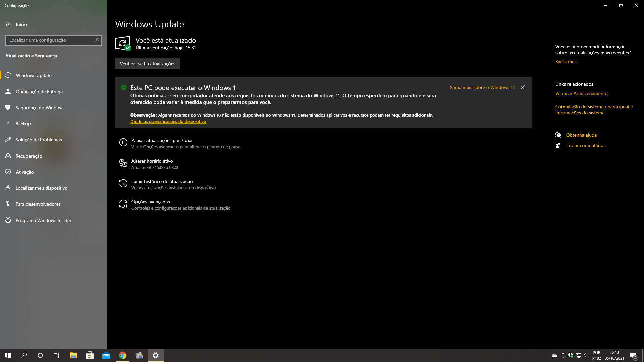Screen dimensions: 644x362
Task: Go to Início settings home
Action: coord(54,24)
